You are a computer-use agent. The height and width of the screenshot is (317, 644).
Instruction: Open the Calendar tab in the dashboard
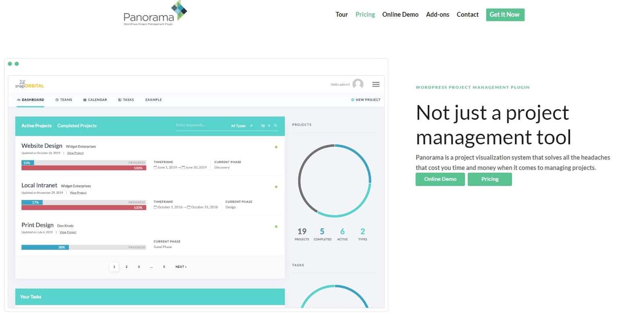click(x=95, y=100)
